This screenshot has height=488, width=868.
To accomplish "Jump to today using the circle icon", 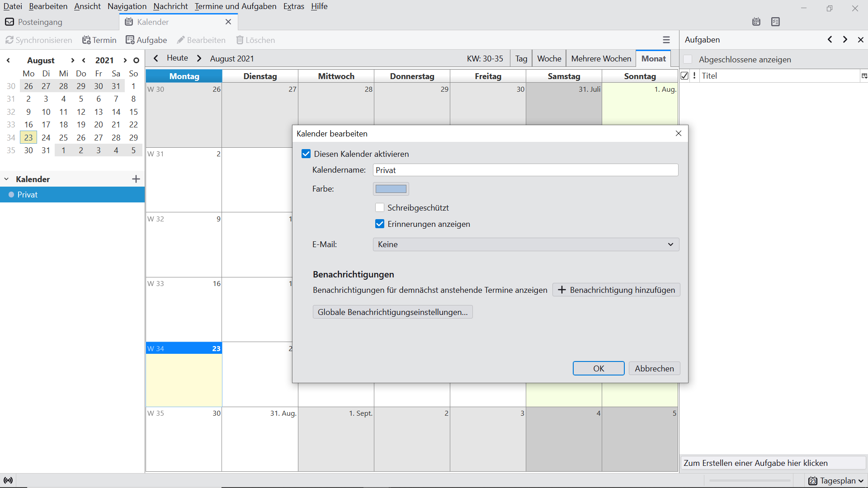I will (136, 61).
